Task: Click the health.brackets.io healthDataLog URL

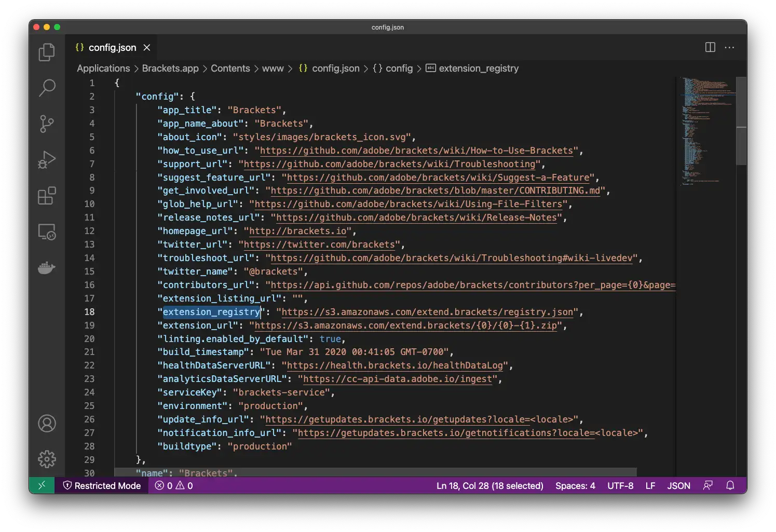Action: 395,365
